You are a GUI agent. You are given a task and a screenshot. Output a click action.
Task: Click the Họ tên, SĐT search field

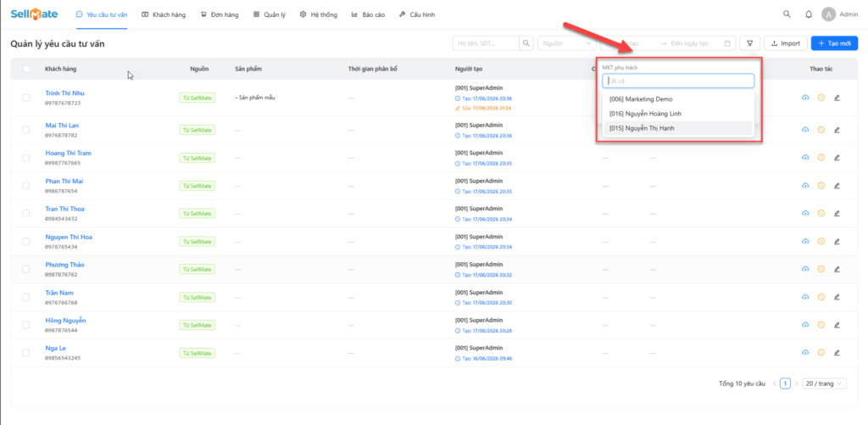pyautogui.click(x=486, y=43)
